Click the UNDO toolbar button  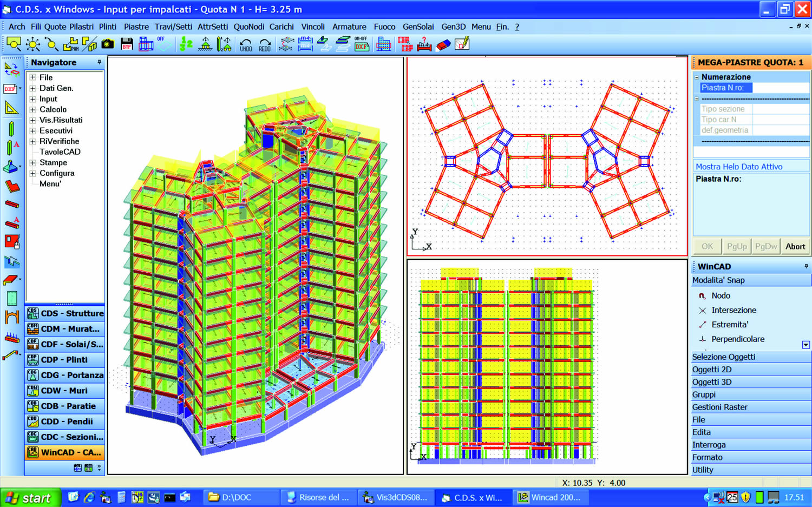(x=246, y=45)
